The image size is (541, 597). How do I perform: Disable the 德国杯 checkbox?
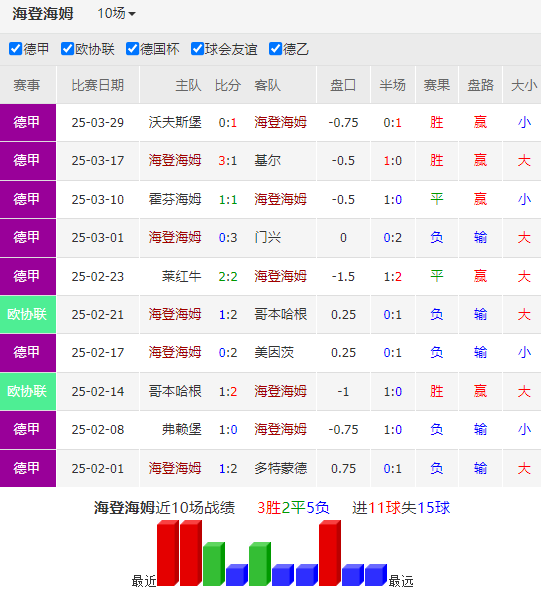tap(132, 49)
